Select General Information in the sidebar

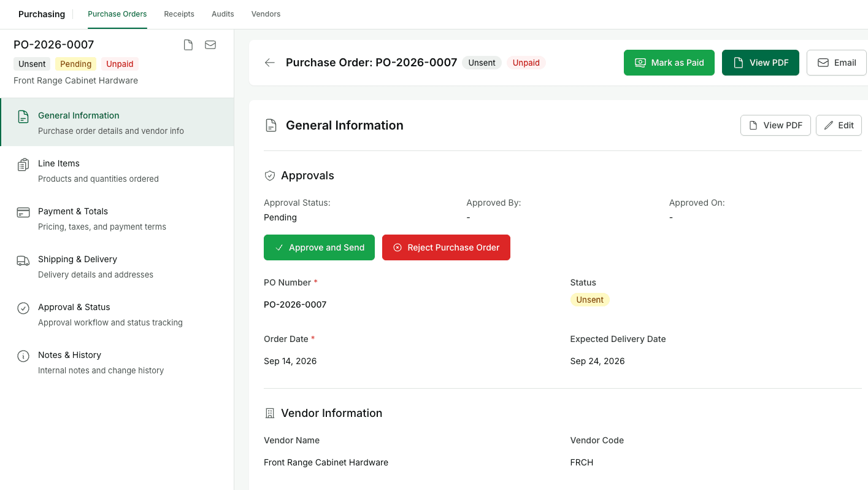(x=117, y=122)
